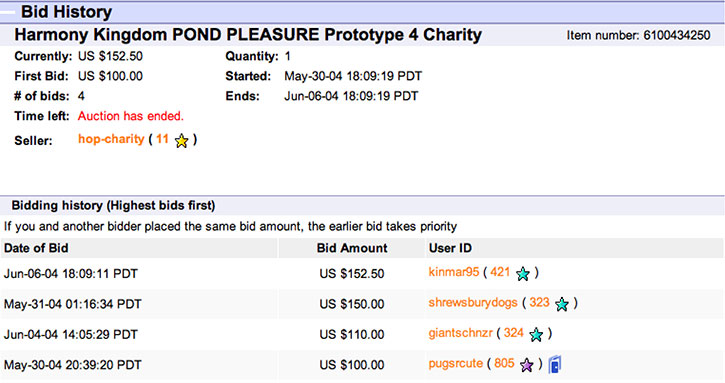Open bidder kinmar95's profile
Screen dimensions: 725x383
(x=454, y=272)
